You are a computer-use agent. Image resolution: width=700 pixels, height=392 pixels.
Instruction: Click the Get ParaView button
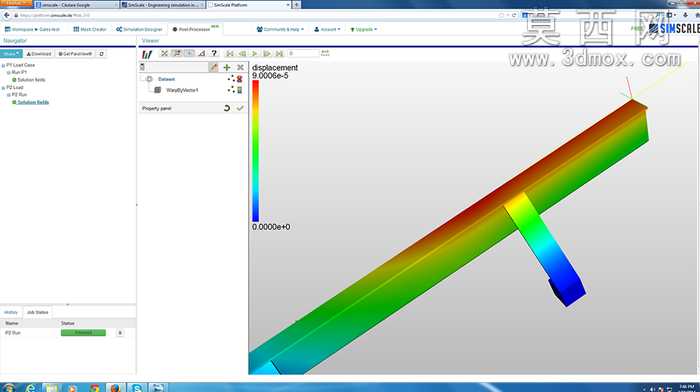point(75,54)
